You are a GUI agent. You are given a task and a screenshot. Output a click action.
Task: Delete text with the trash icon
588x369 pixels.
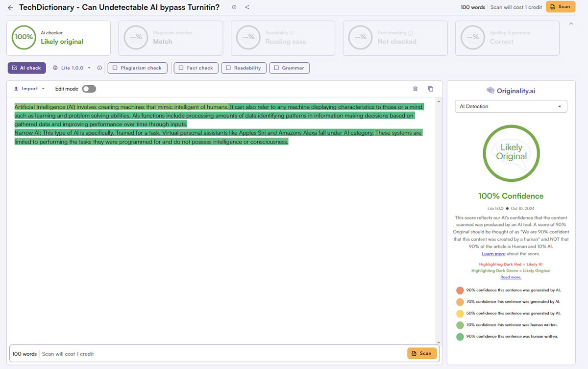click(x=416, y=89)
